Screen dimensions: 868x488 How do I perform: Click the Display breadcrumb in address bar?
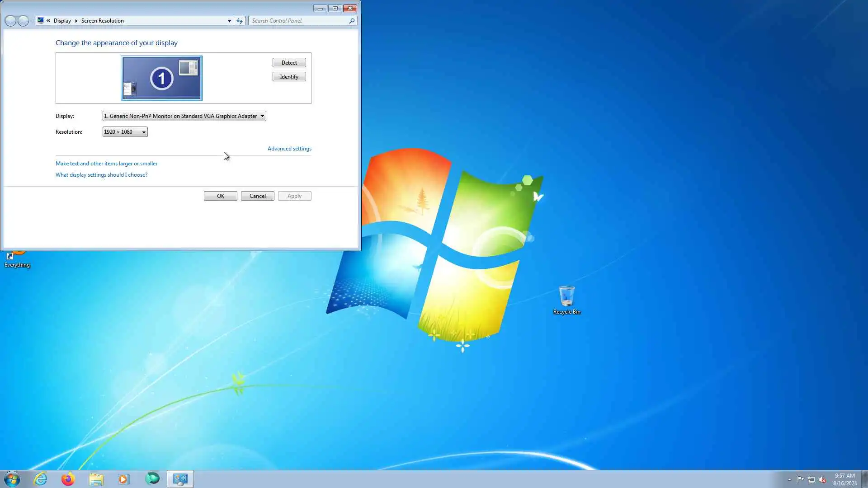[62, 21]
